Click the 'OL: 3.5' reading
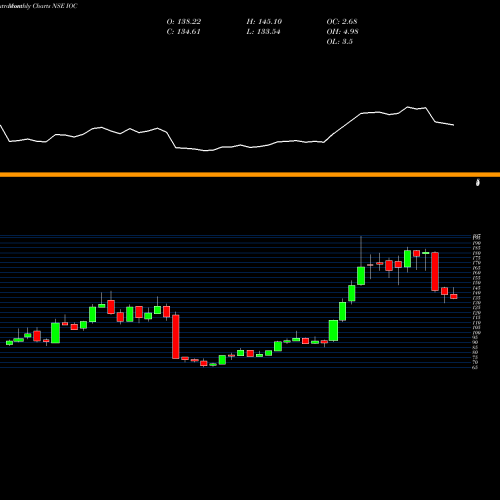The width and height of the screenshot is (500, 500). (x=339, y=42)
